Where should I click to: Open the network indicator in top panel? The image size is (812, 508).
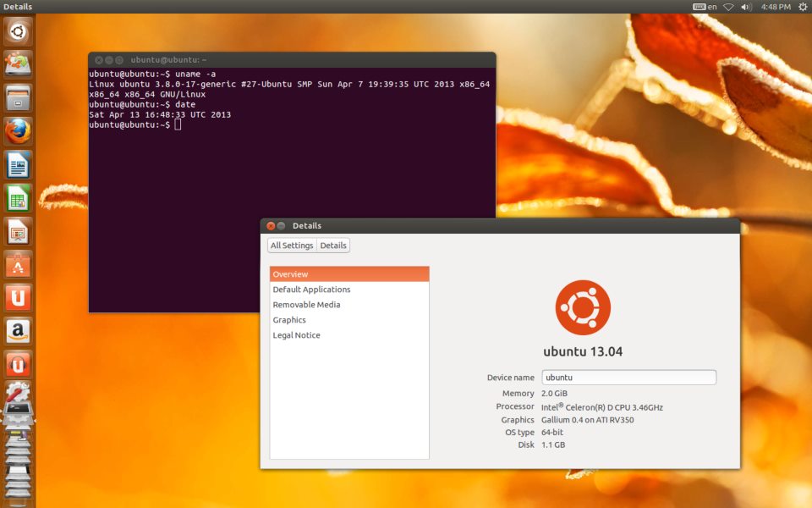coord(728,7)
